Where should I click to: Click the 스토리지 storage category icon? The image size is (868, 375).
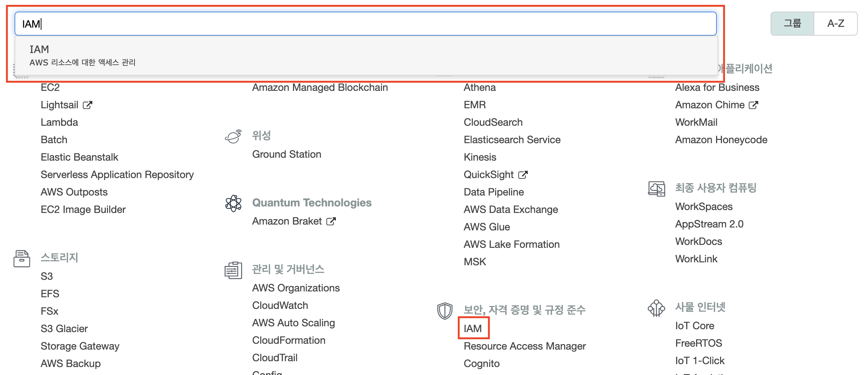pos(22,259)
